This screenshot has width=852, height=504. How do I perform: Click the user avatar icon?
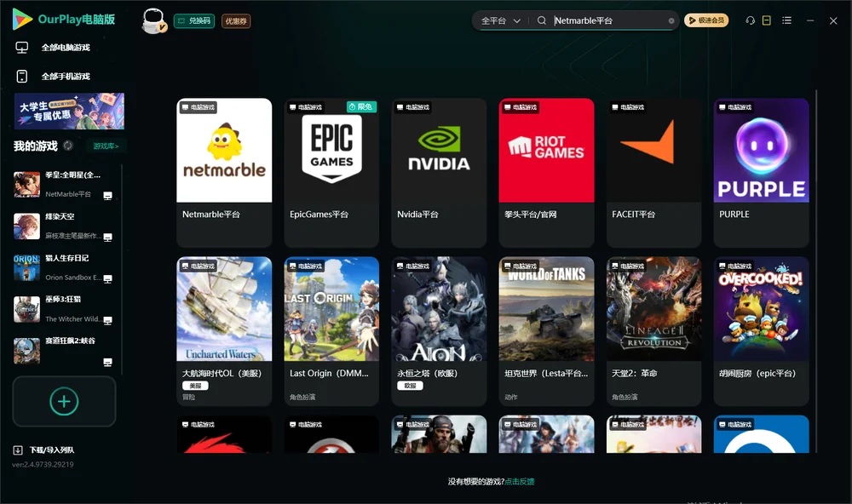tap(153, 20)
